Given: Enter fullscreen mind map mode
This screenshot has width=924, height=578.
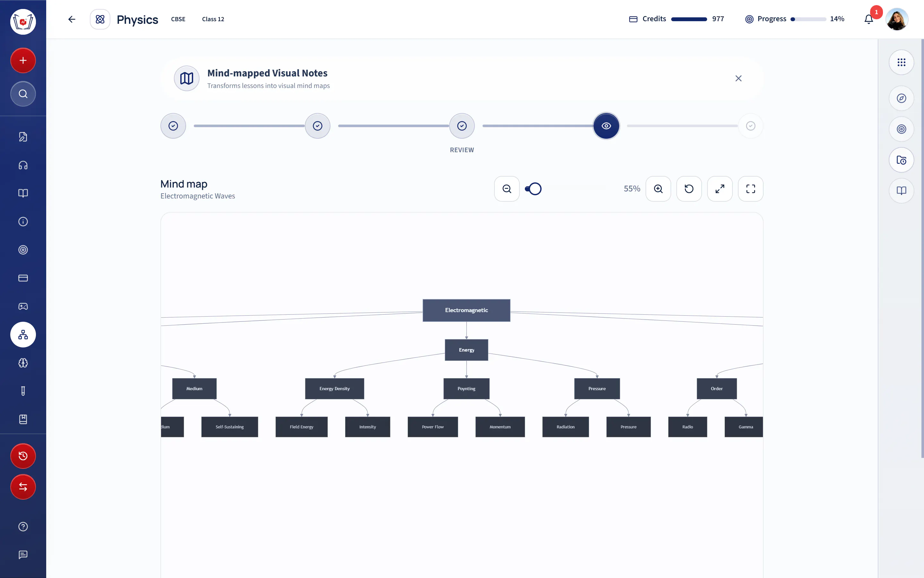Looking at the screenshot, I should point(751,189).
